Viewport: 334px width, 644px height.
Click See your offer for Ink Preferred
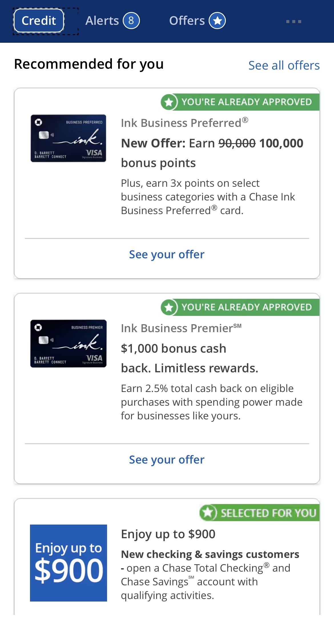point(167,254)
